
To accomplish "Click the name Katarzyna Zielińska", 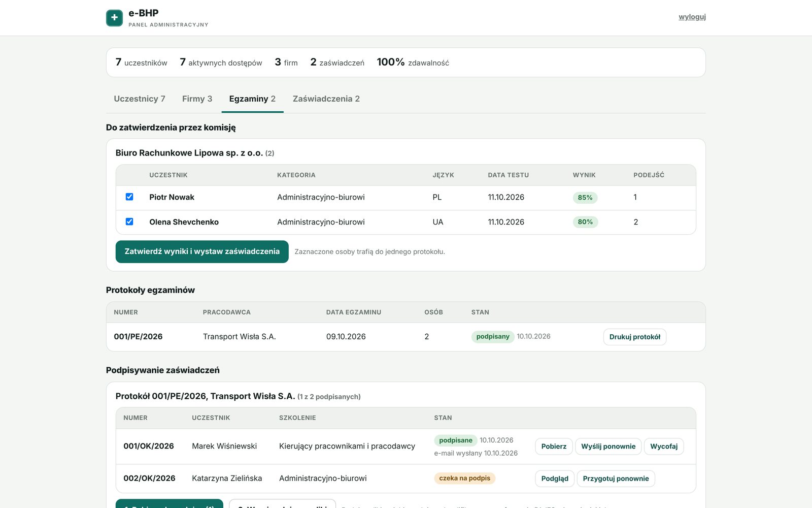I will tap(227, 478).
